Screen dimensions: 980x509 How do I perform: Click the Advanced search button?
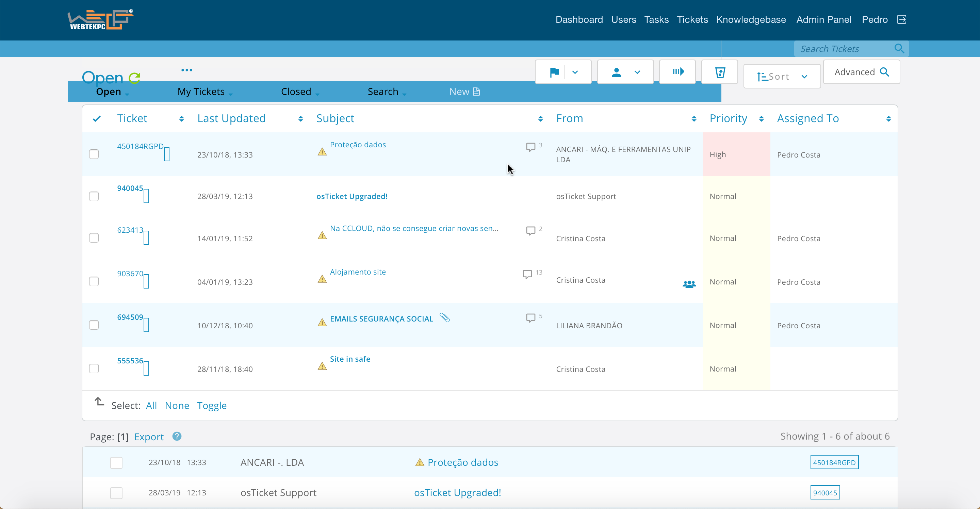861,72
